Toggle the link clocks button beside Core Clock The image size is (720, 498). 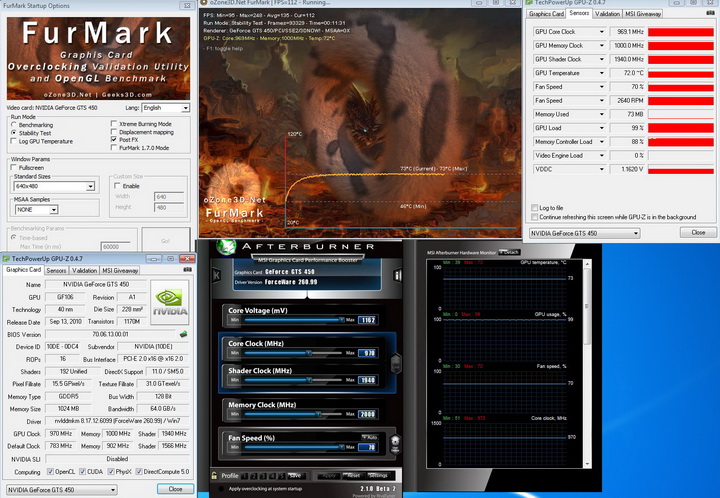pyautogui.click(x=395, y=364)
